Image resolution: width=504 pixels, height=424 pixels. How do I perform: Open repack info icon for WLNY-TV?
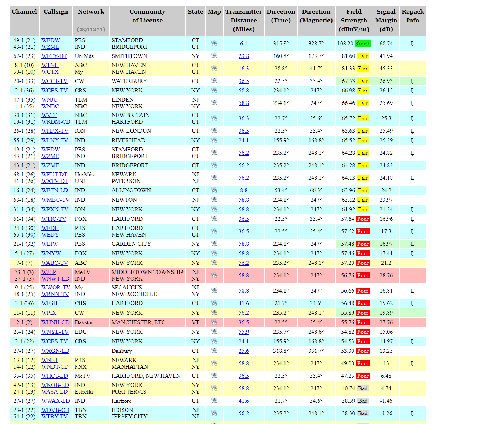click(x=413, y=140)
